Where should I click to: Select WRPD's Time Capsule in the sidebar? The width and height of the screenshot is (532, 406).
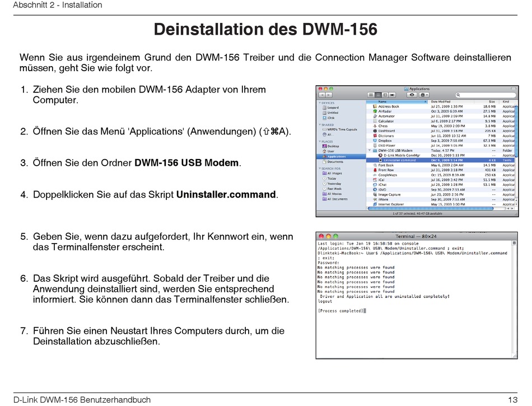coord(339,129)
